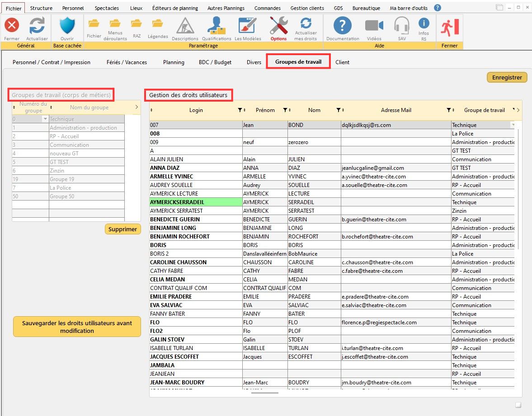Click the Supprimer button
This screenshot has height=416, width=532.
pos(122,229)
